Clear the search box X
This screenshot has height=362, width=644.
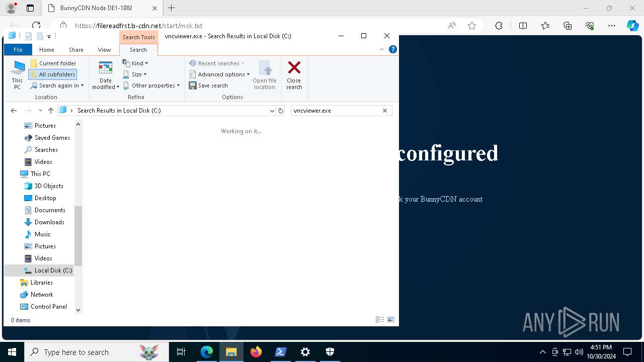(385, 111)
